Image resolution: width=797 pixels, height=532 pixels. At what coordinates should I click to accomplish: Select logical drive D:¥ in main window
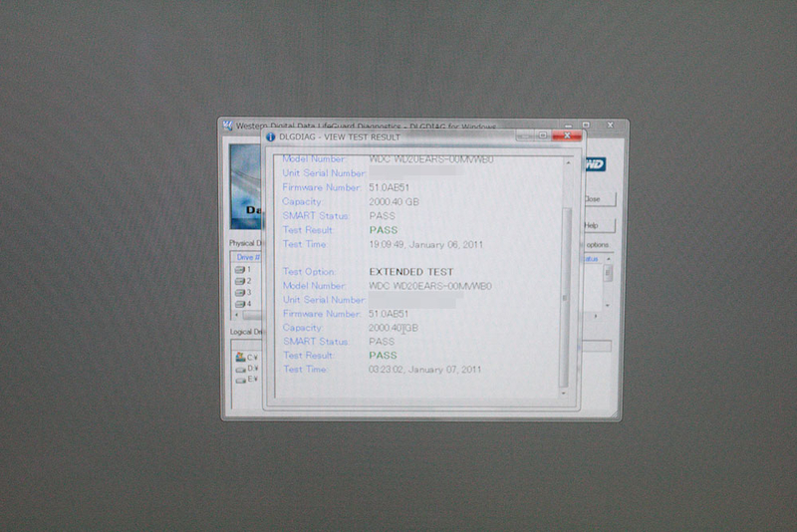coord(247,369)
